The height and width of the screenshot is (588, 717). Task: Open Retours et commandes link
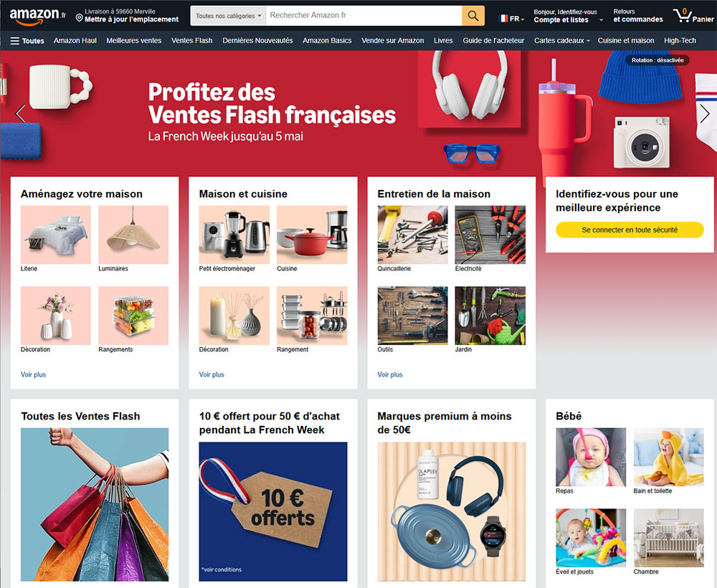[638, 16]
